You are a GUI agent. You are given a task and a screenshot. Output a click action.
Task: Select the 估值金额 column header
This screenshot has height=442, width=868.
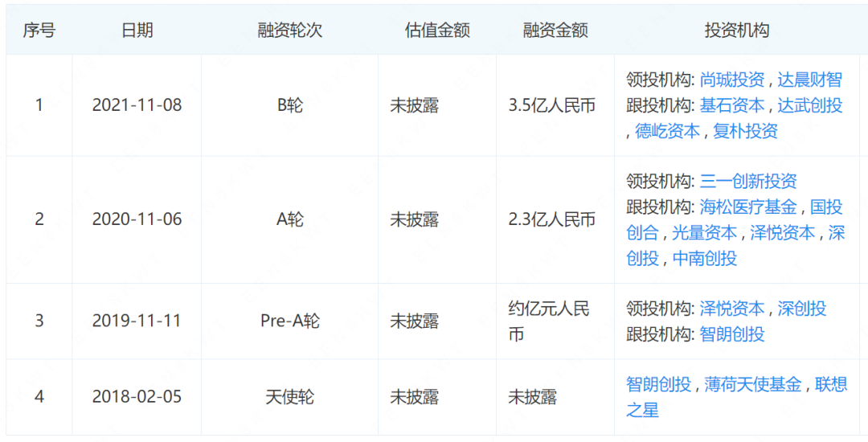[x=437, y=31]
